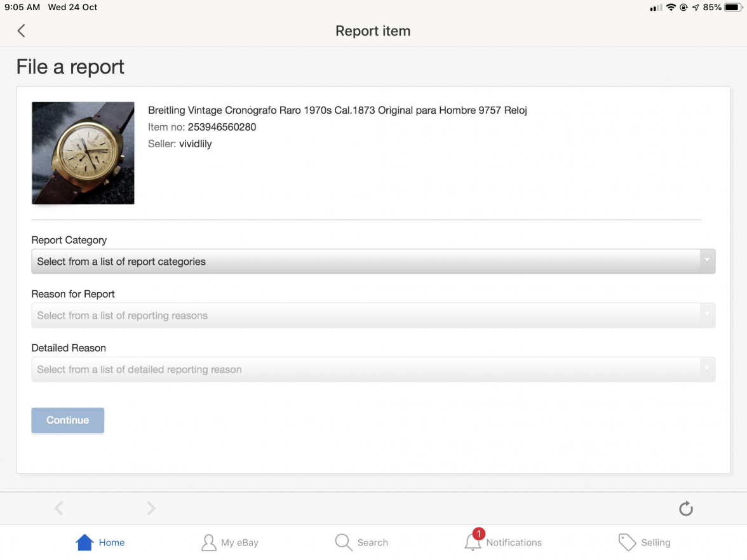Expand the Report Category dropdown
747x560 pixels.
tap(373, 262)
